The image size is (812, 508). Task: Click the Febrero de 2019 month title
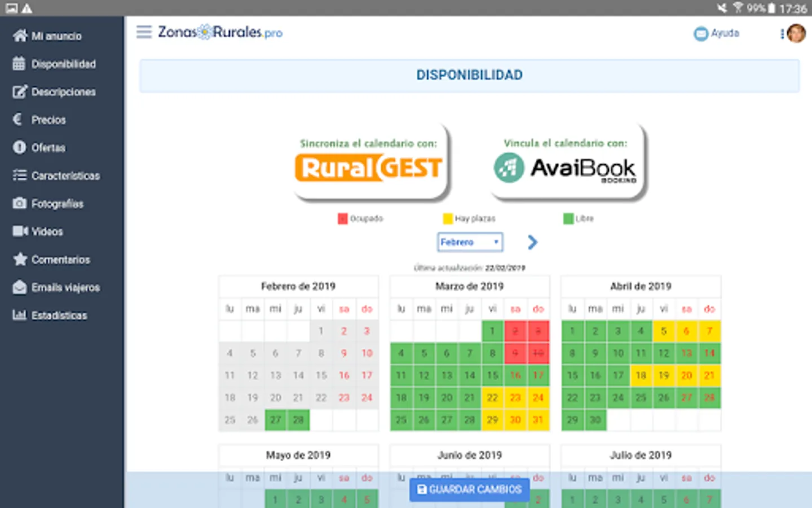point(298,286)
